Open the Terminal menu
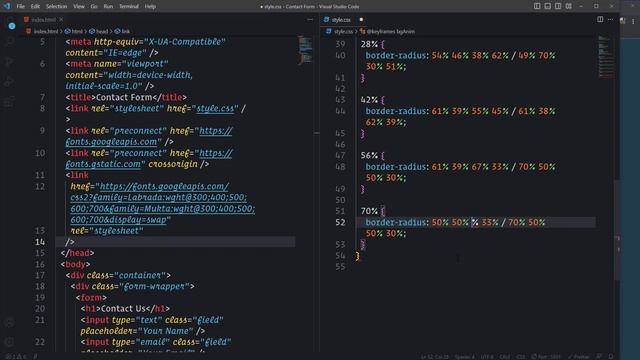 129,7
